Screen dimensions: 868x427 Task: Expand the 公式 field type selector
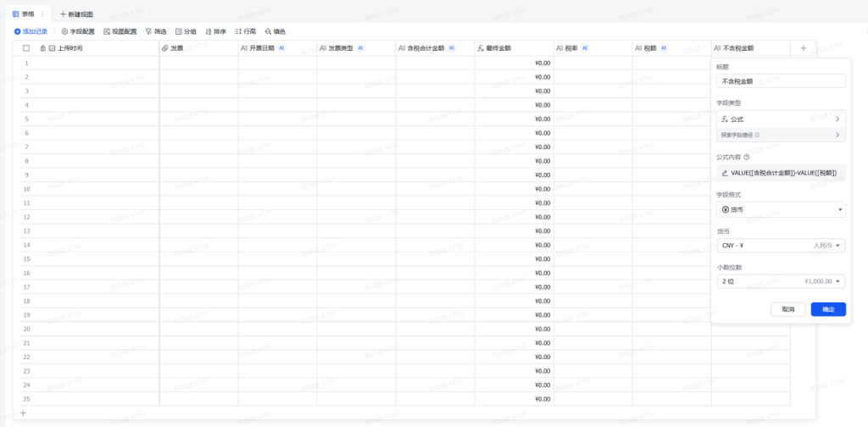click(781, 119)
